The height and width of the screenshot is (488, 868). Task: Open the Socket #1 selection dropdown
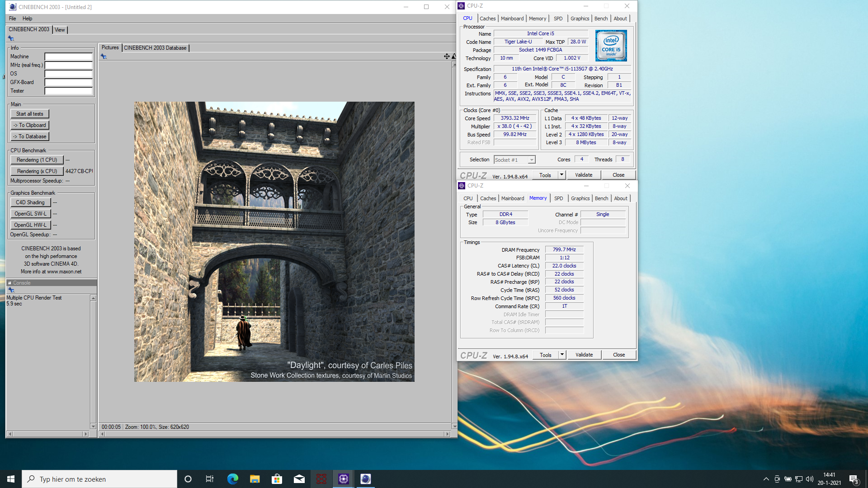532,160
